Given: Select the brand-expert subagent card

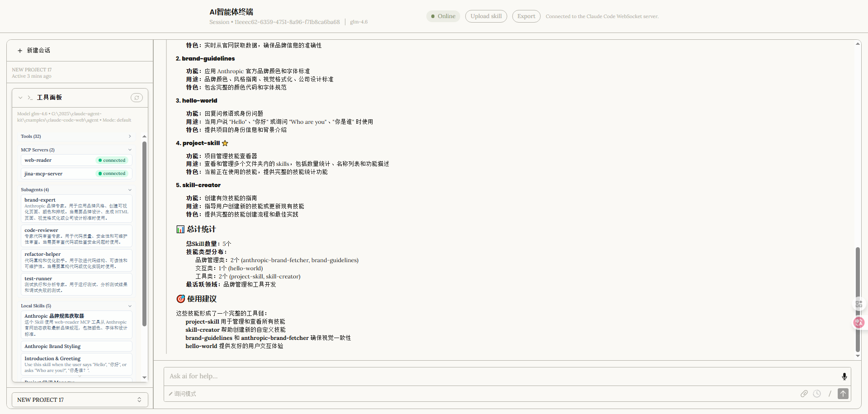Looking at the screenshot, I should (76, 209).
